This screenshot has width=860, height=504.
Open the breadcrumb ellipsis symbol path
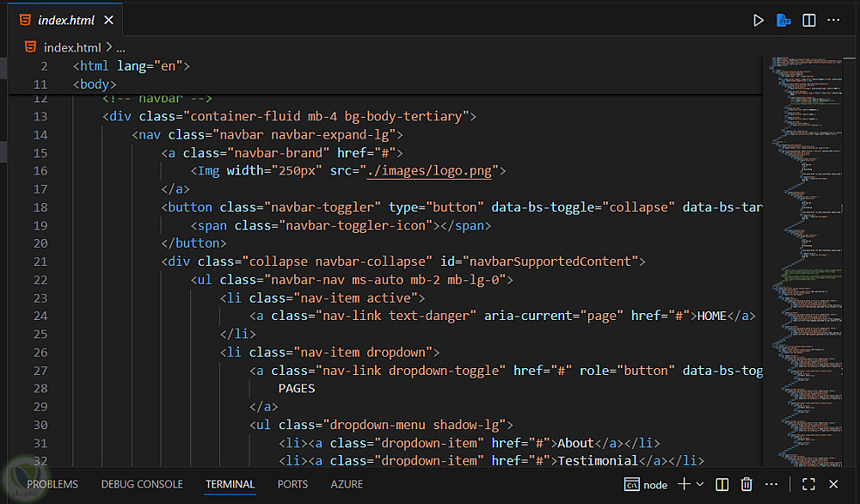coord(121,48)
